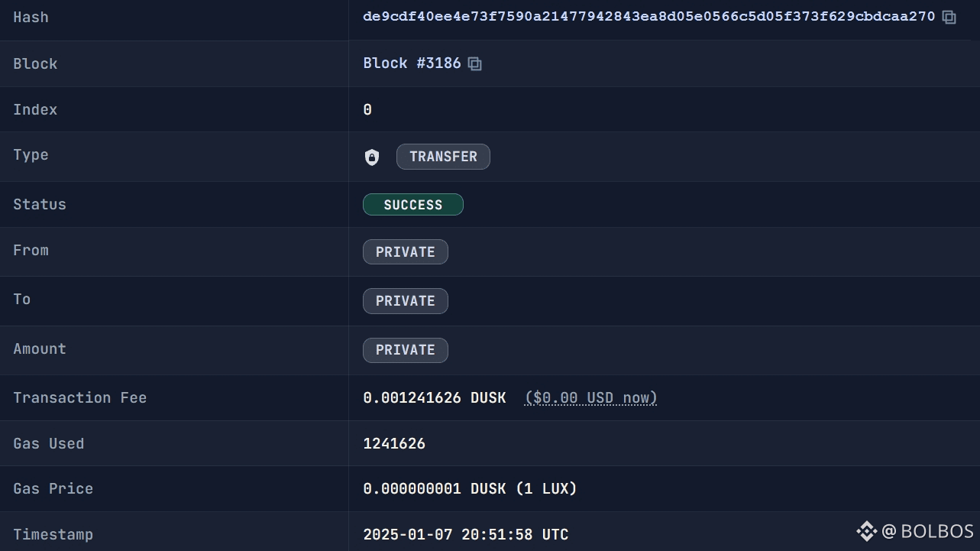Click the Gas Price value in LUX
Screen dimensions: 980x551
pyautogui.click(x=470, y=488)
